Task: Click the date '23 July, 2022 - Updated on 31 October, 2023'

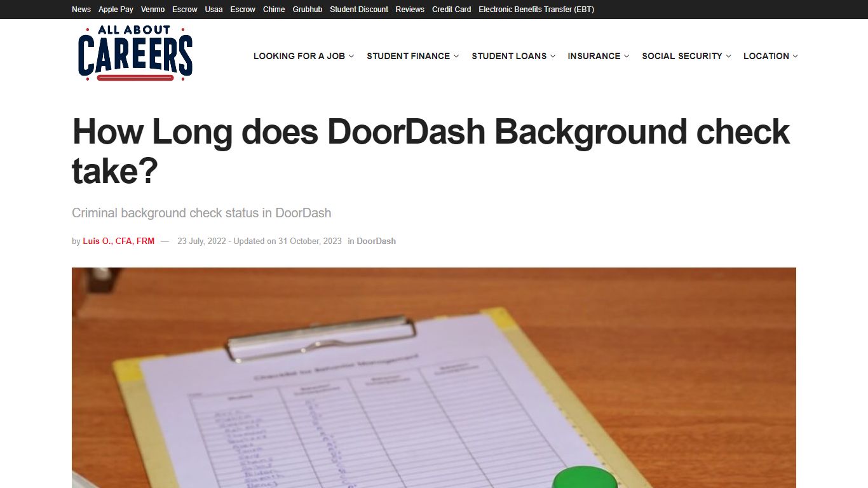Action: (x=259, y=241)
